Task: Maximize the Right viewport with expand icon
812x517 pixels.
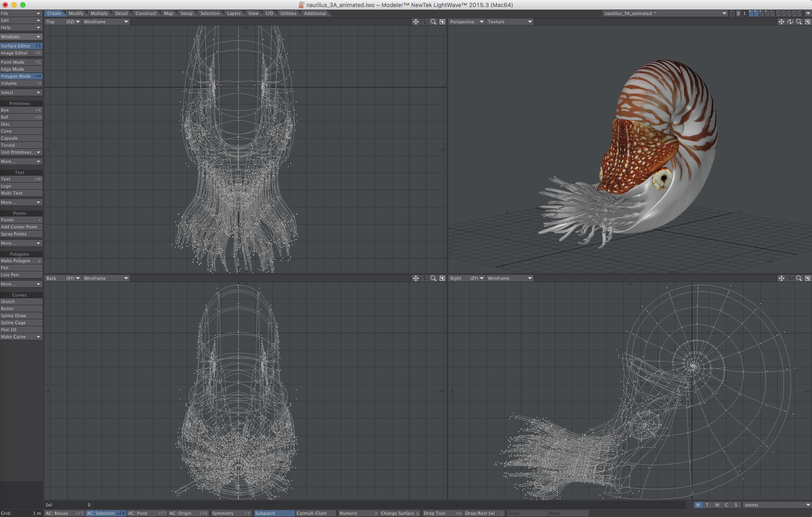Action: [808, 278]
